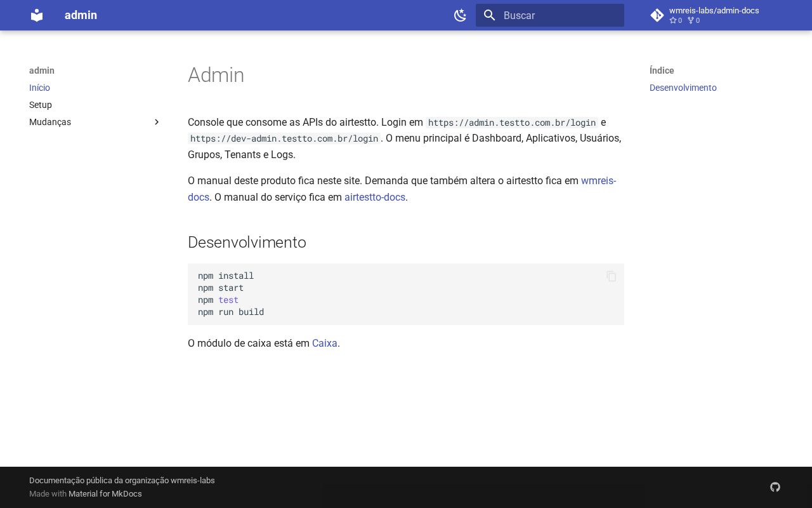Open the Caixa module link
The height and width of the screenshot is (508, 812).
325,343
